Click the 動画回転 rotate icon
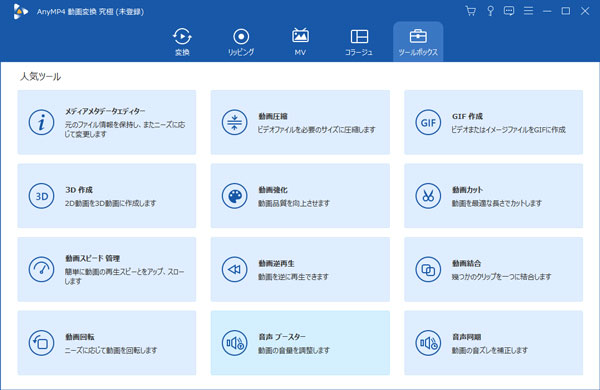The image size is (600, 390). point(41,343)
